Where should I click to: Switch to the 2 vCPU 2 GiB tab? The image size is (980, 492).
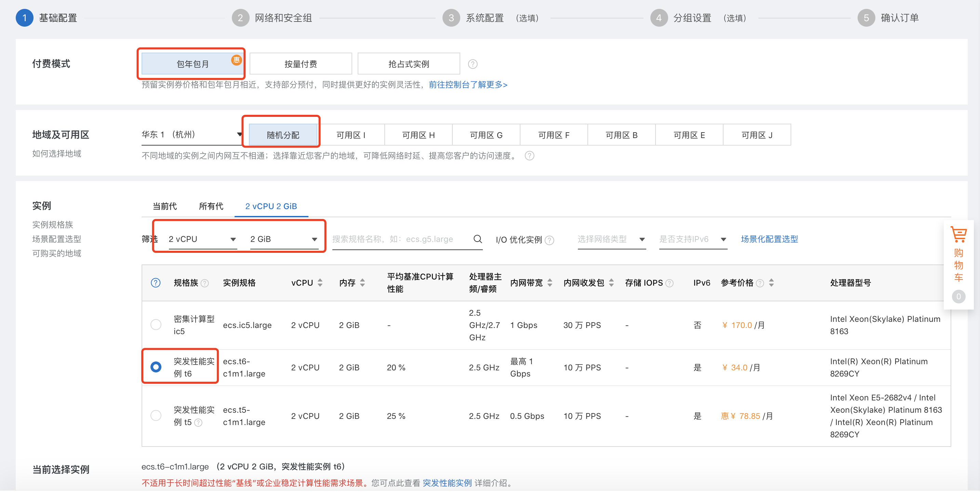(x=271, y=206)
